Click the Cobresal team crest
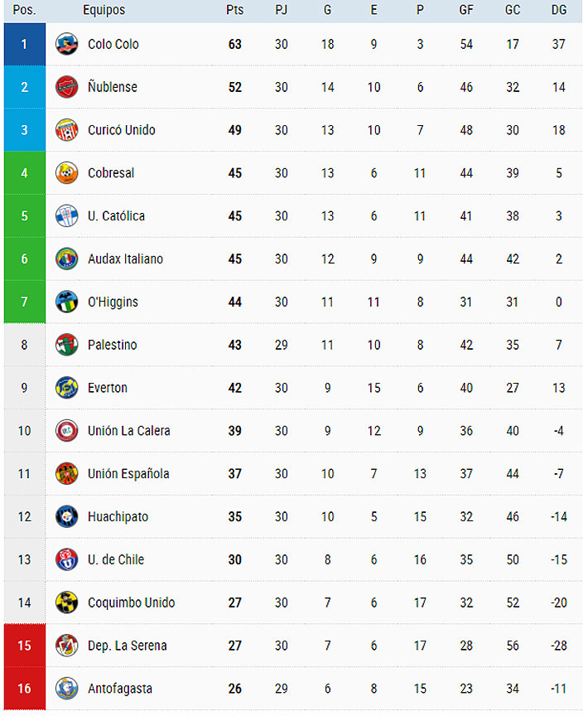 point(66,173)
